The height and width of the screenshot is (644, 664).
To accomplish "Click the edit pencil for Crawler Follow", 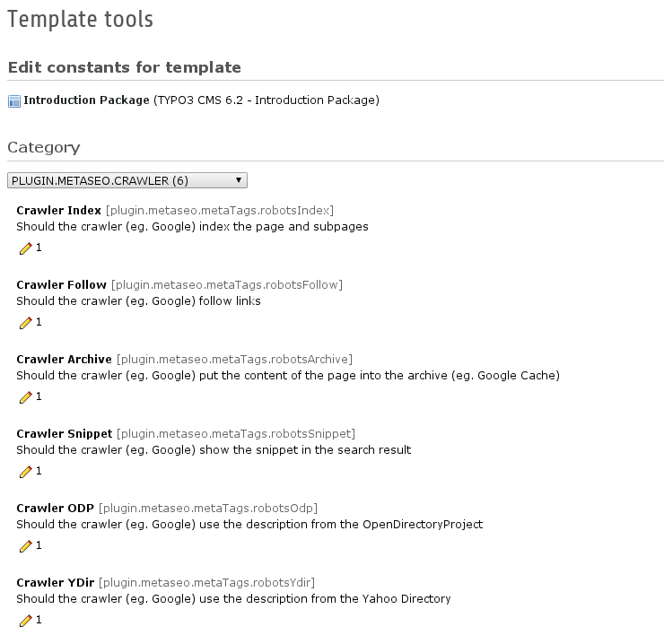I will (x=25, y=322).
